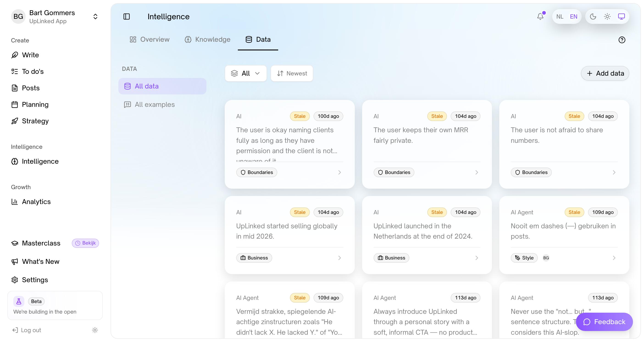Toggle the Newest sort order

[x=292, y=73]
